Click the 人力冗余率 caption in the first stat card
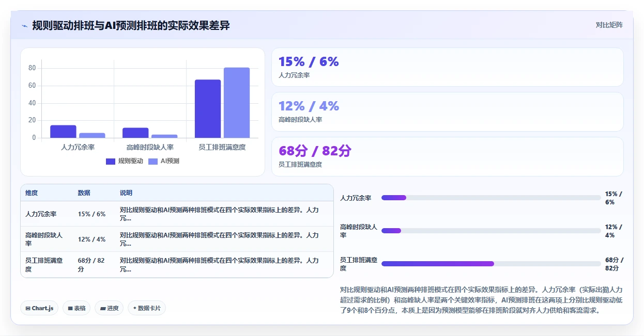Image resolution: width=644 pixels, height=336 pixels. pos(294,75)
